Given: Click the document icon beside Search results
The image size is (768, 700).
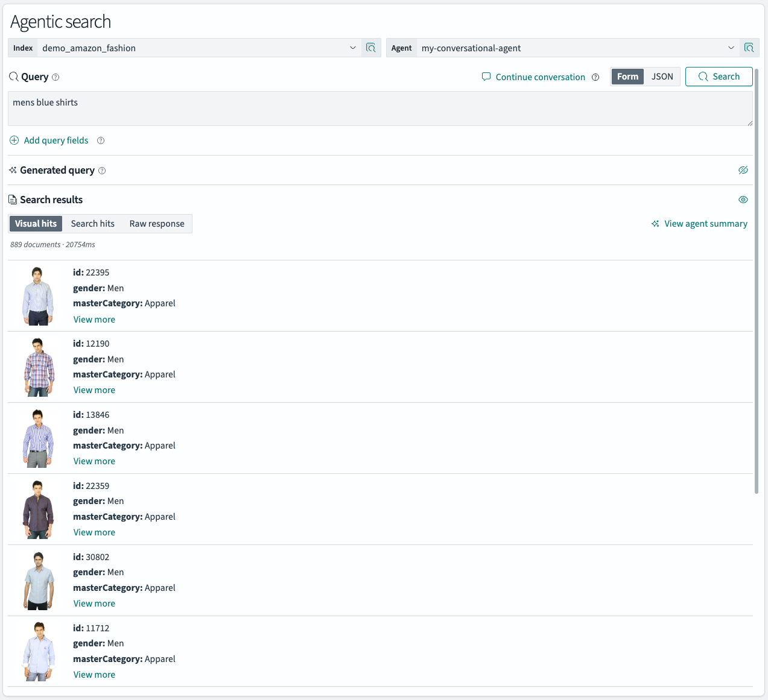Looking at the screenshot, I should click(12, 200).
